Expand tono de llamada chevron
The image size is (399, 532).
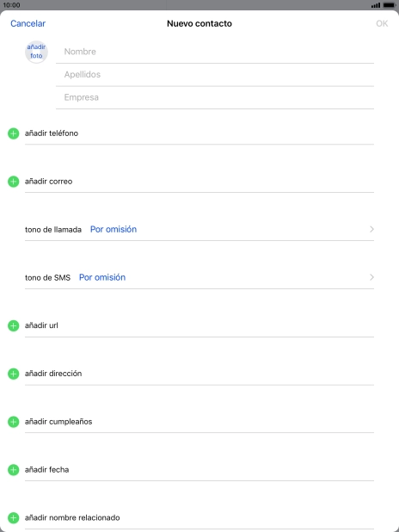coord(371,229)
